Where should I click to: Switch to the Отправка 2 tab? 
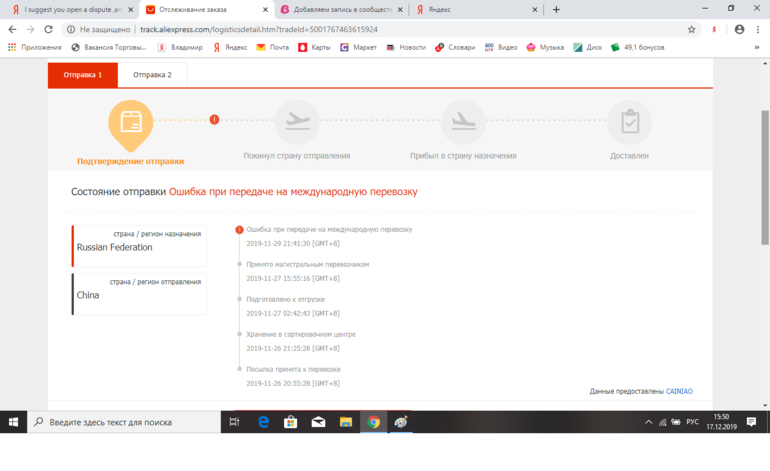(152, 75)
